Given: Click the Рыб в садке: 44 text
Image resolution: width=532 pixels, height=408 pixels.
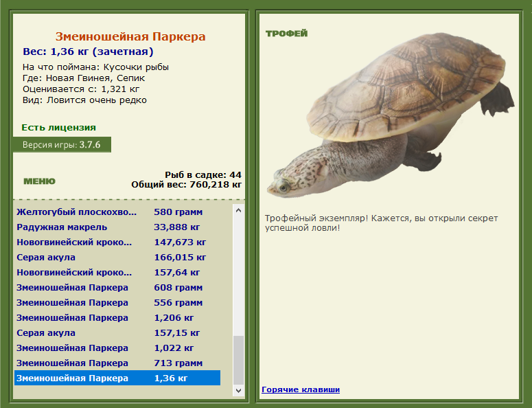Looking at the screenshot, I should click(x=203, y=175).
